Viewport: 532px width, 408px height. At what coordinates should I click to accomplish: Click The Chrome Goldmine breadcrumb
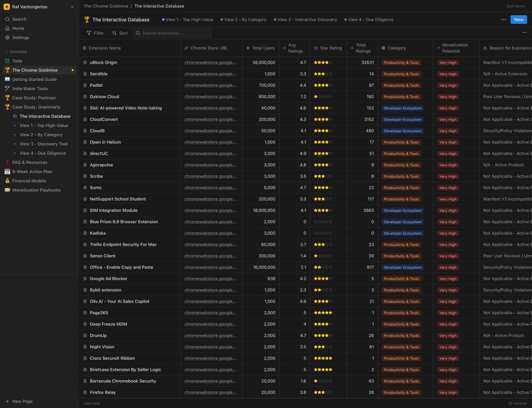tap(106, 6)
